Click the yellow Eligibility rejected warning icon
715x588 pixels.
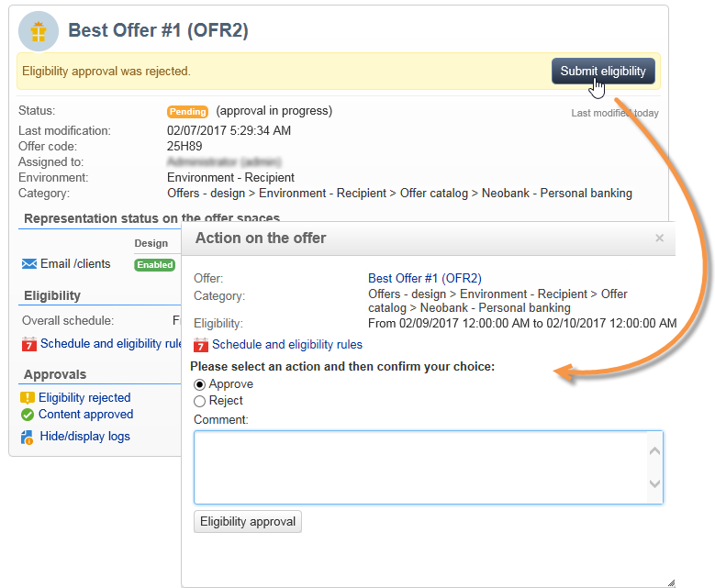tap(28, 398)
